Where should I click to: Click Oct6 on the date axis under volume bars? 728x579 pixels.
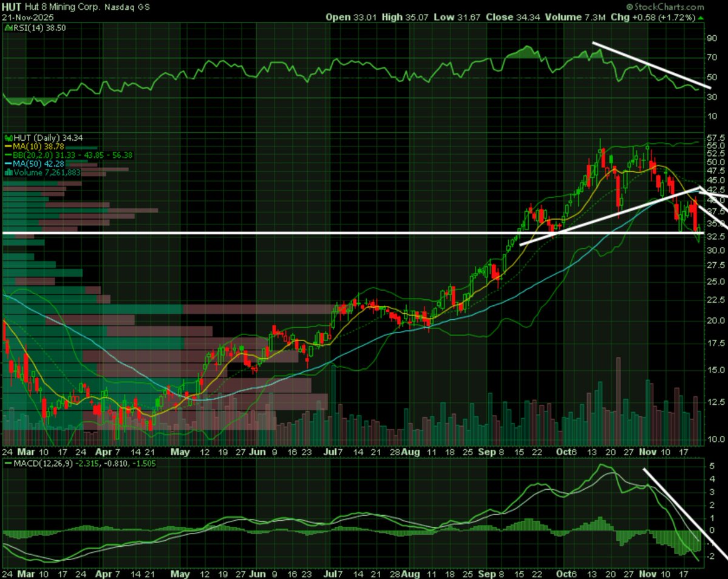(566, 452)
